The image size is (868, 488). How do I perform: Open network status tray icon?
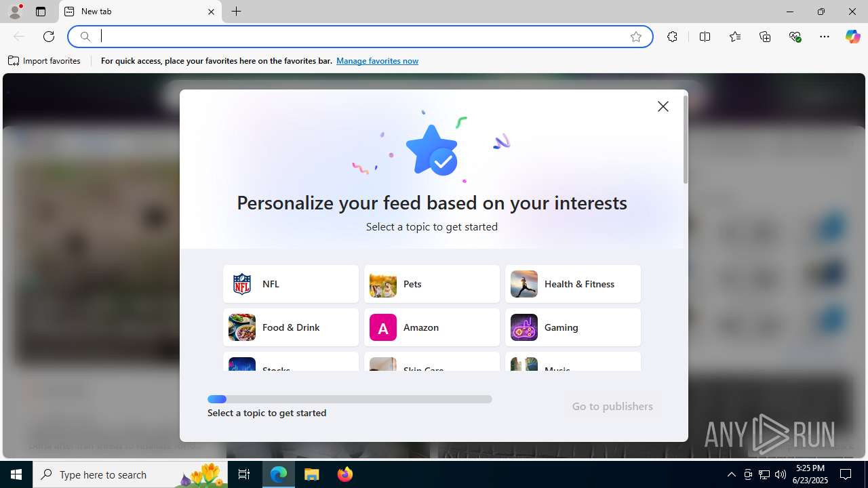coord(764,474)
